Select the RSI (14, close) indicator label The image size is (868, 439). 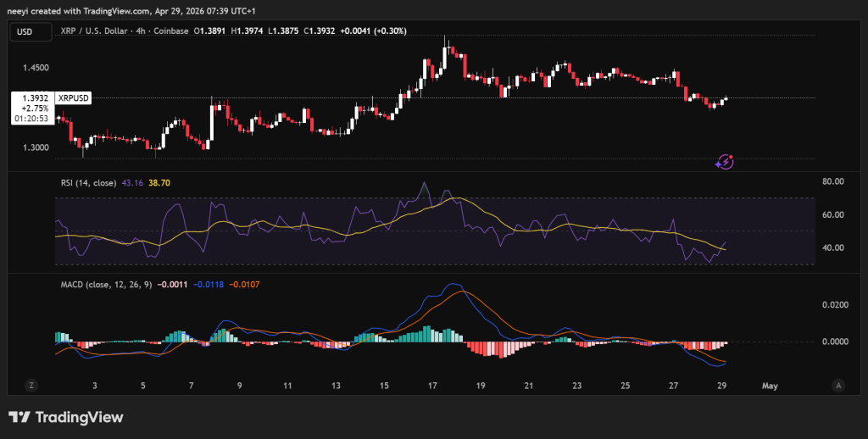88,183
